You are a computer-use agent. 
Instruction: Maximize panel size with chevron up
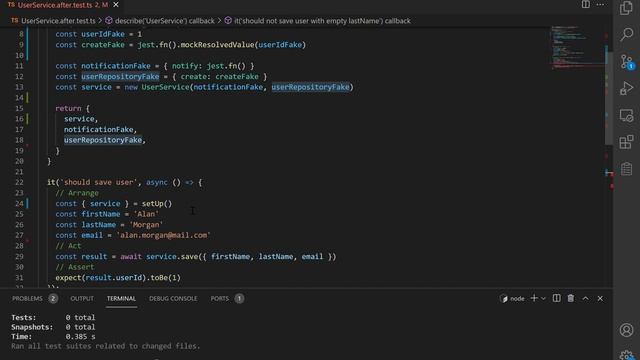585,298
